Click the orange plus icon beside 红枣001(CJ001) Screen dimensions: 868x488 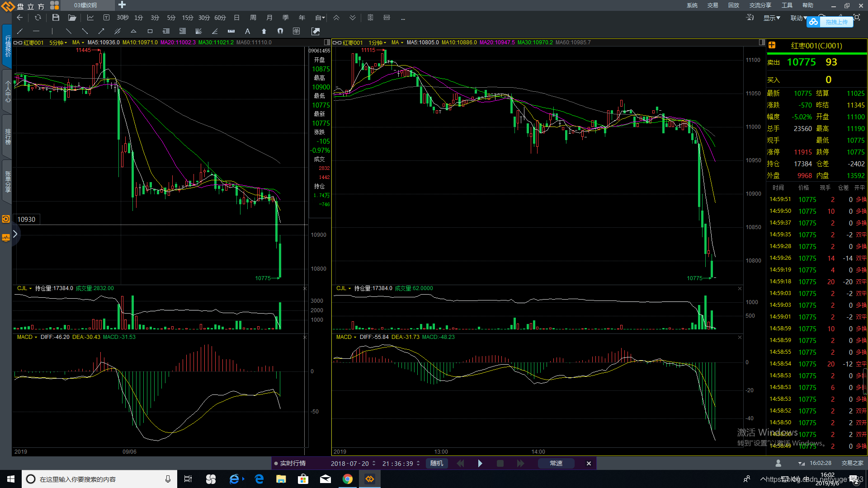(x=772, y=45)
